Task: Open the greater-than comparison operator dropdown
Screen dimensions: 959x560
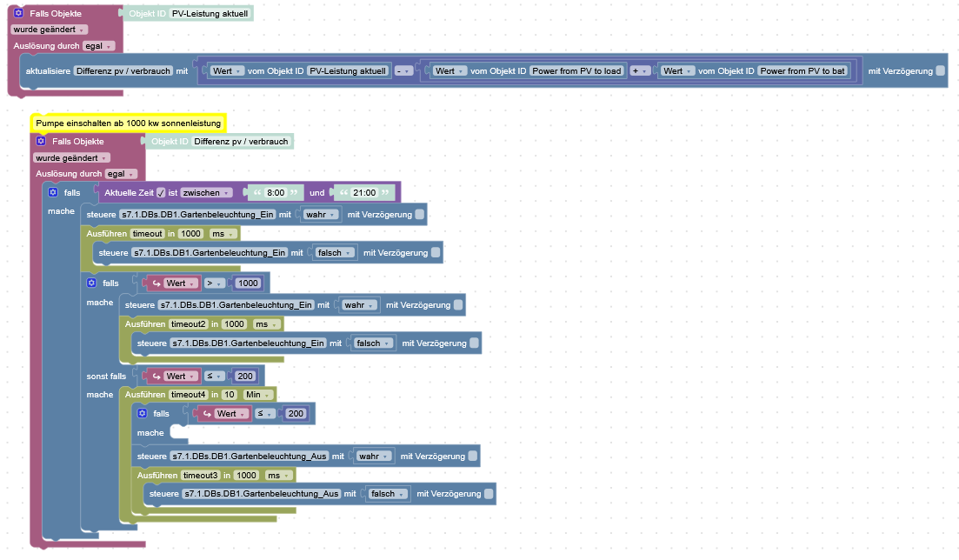Action: click(x=214, y=283)
